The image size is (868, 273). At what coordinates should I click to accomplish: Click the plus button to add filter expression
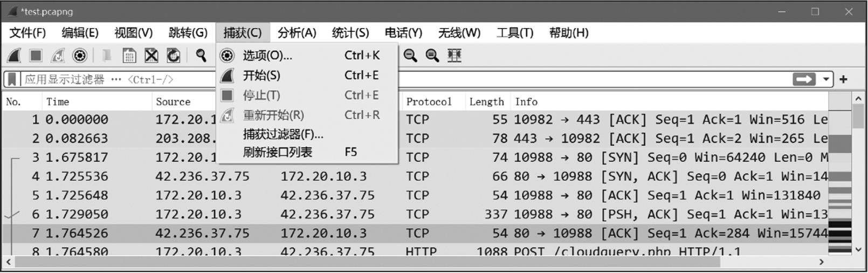tap(843, 79)
